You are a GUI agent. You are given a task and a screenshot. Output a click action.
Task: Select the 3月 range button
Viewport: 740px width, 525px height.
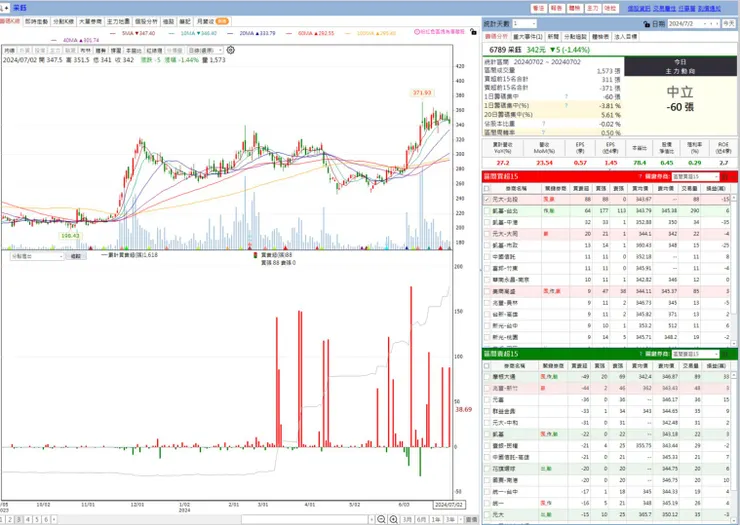point(407,519)
